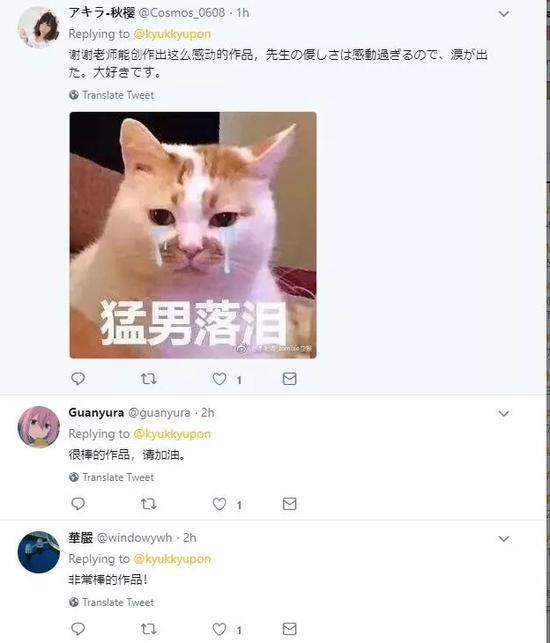Like the windowywh tweet
The width and height of the screenshot is (550, 643).
pyautogui.click(x=219, y=629)
